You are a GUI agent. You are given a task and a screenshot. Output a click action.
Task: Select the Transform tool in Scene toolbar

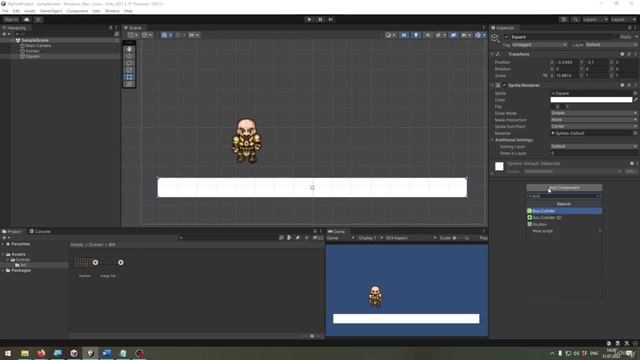pos(129,84)
